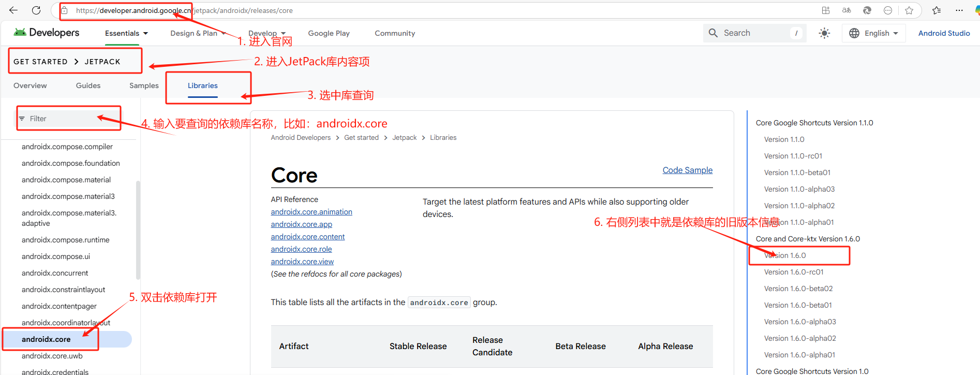The image size is (980, 375).
Task: Open androidx.core.animation API reference
Action: point(311,212)
